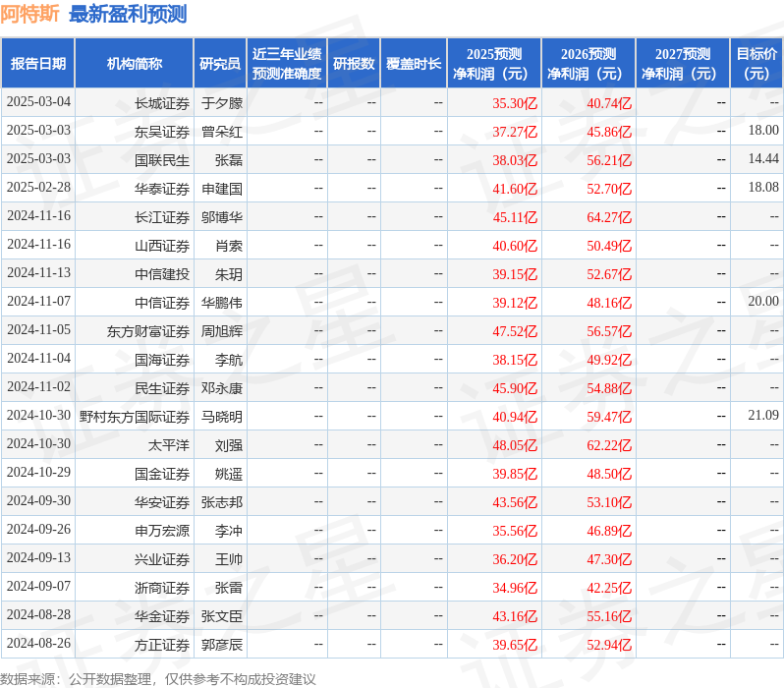Click date cell 2024-11-13

pos(38,273)
